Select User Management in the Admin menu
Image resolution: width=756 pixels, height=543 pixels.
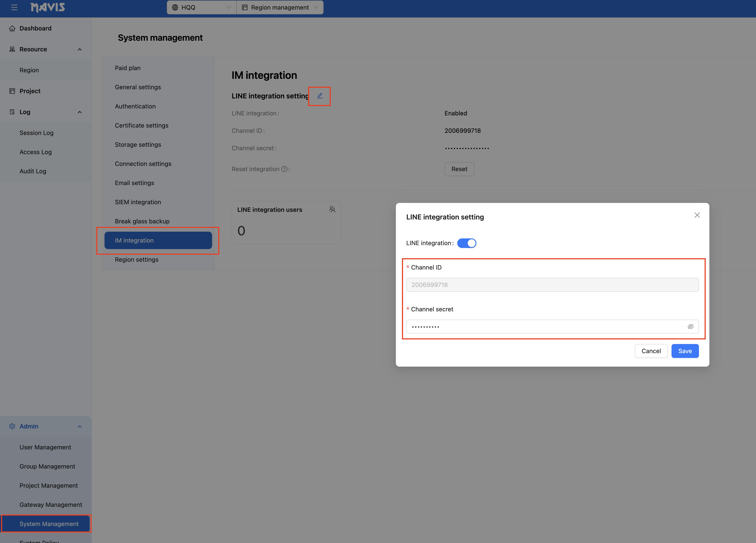pos(45,447)
